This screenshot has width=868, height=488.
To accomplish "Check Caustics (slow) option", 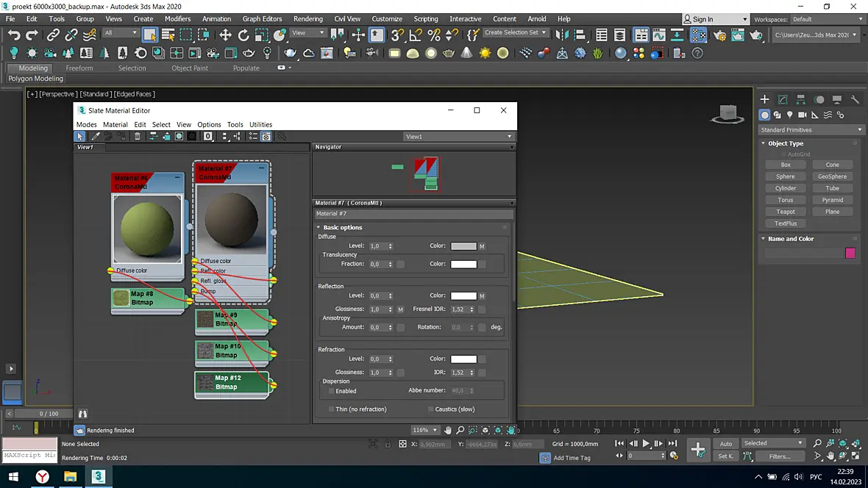I will pyautogui.click(x=430, y=409).
